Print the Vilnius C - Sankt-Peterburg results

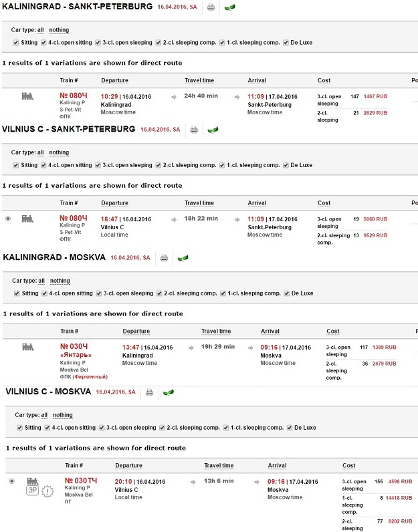point(194,130)
